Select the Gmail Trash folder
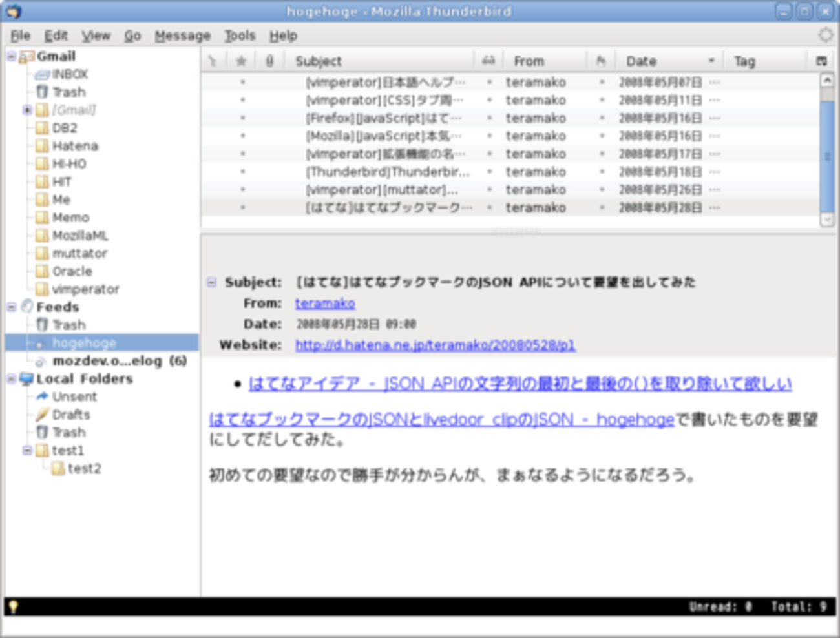Image resolution: width=840 pixels, height=638 pixels. click(x=68, y=92)
